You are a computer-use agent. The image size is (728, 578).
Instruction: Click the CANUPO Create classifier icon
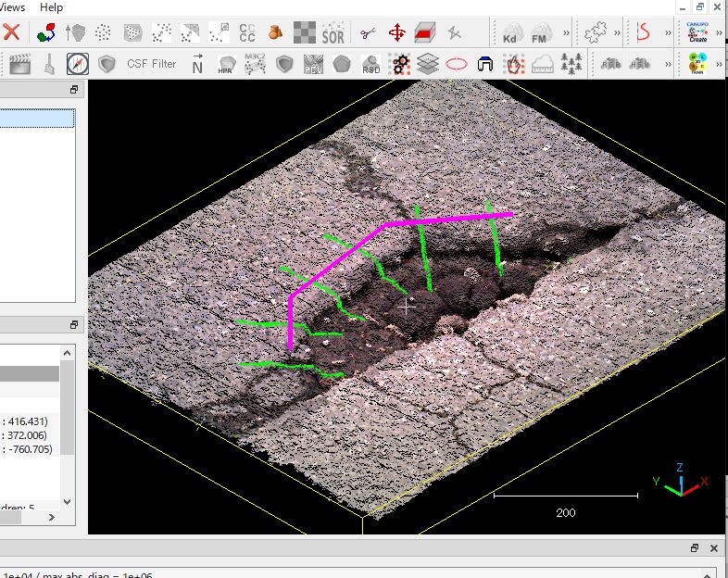697,34
